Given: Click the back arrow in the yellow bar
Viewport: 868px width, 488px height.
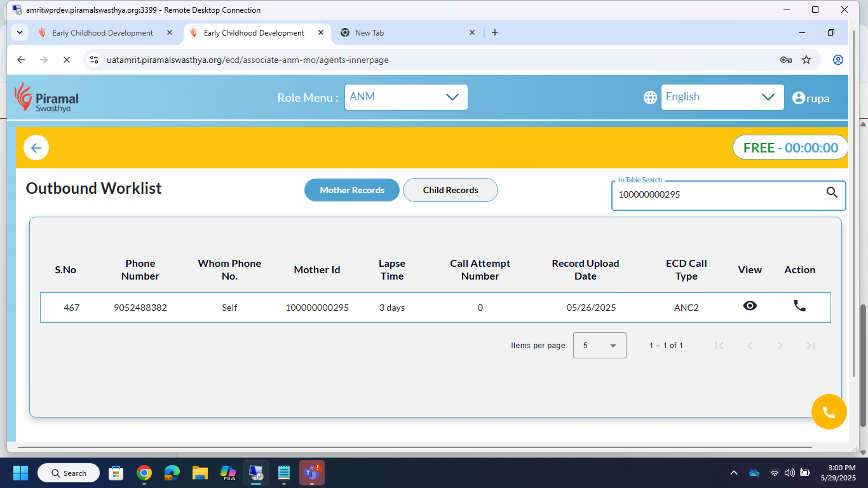Looking at the screenshot, I should coord(36,148).
